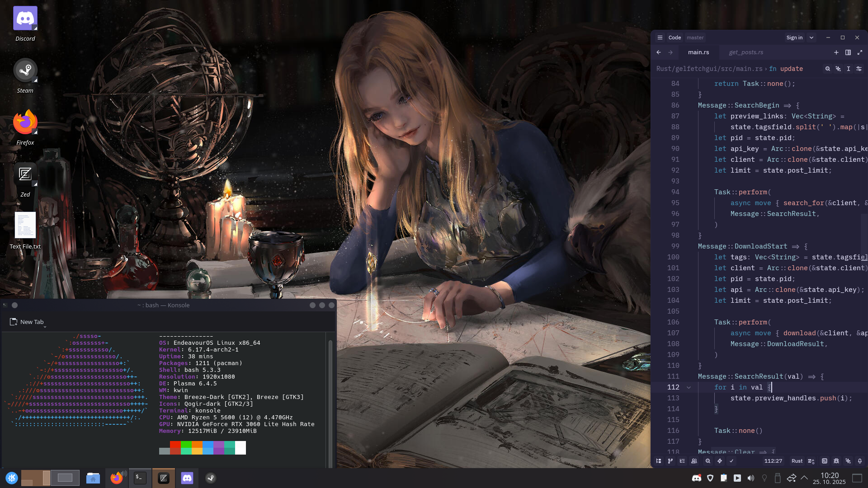The width and height of the screenshot is (868, 488).
Task: Open the Zed hamburger application menu
Action: click(x=660, y=38)
